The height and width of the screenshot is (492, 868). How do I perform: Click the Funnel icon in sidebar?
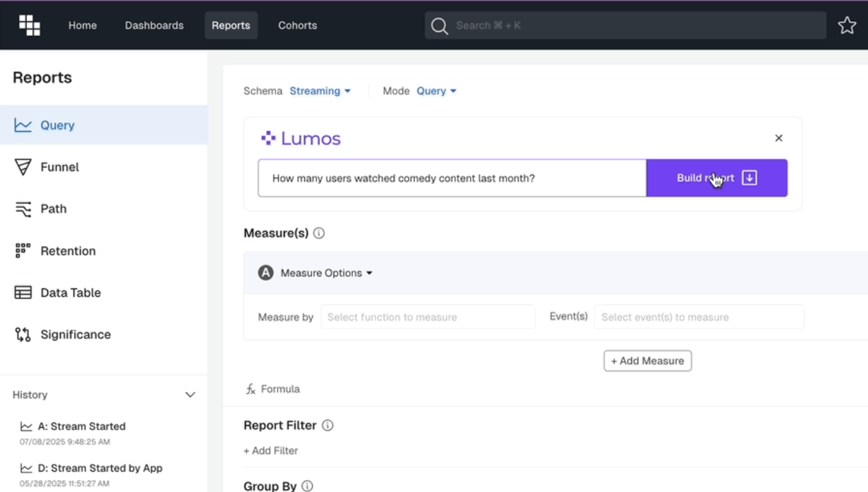pos(23,167)
